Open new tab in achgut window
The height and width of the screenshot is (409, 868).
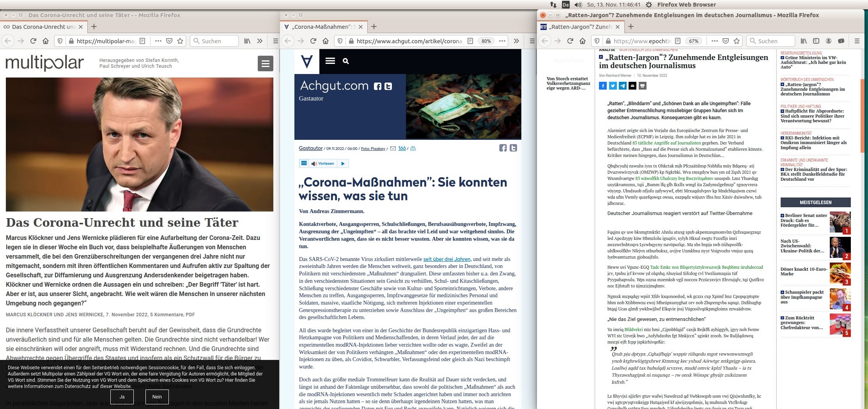[374, 26]
